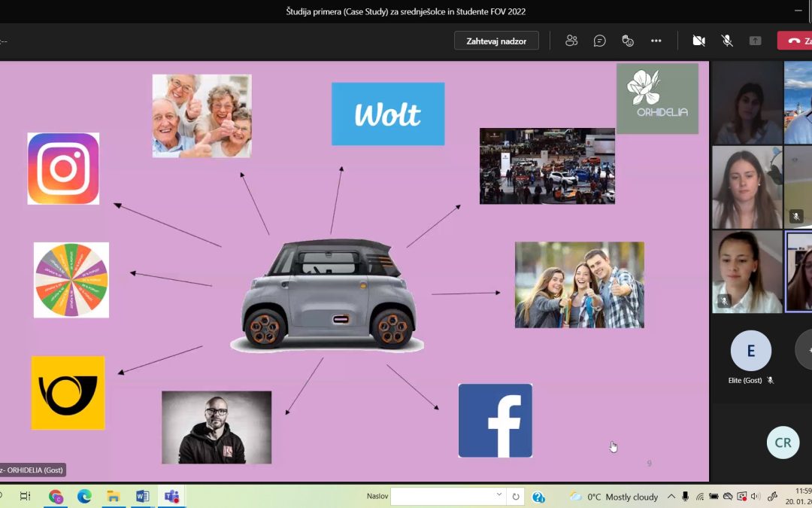Select the CR participant avatar

[783, 443]
